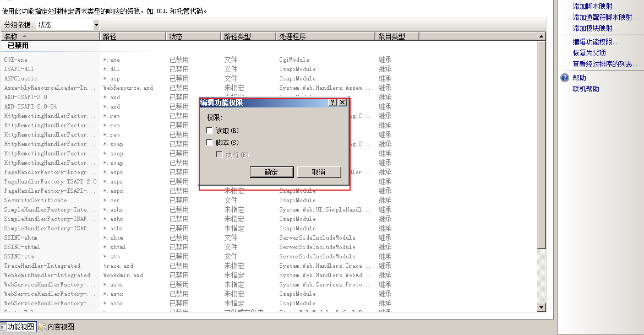Screen dimensions: 644x335
Task: Click 恢复为父项 action link
Action: (x=590, y=53)
